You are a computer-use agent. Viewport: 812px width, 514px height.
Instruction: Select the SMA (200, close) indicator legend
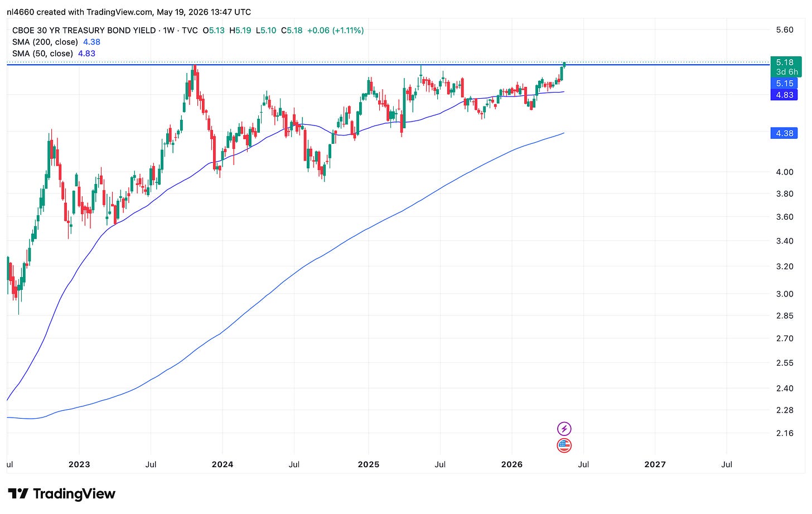[x=56, y=42]
